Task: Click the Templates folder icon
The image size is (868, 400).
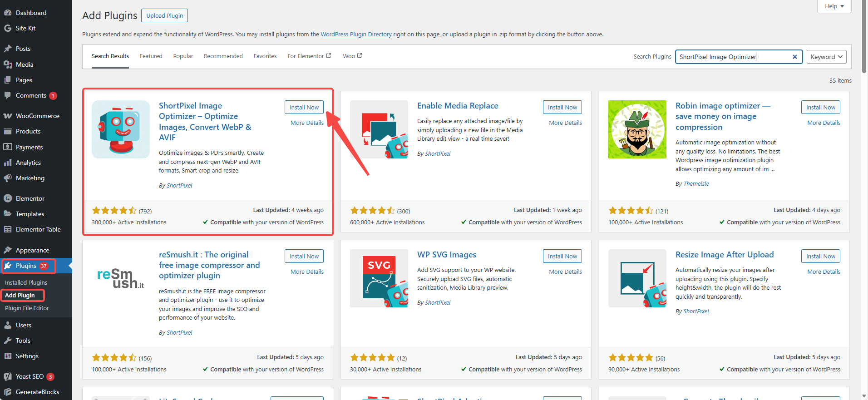Action: click(x=8, y=214)
